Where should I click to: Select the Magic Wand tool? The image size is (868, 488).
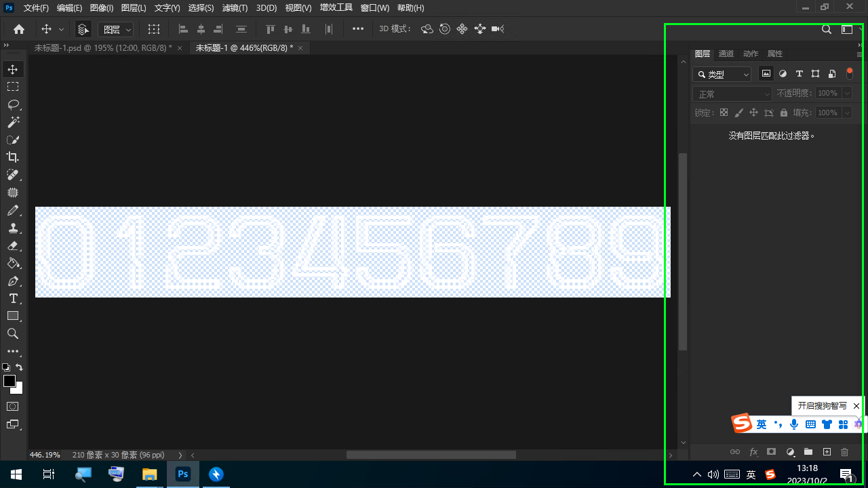(x=13, y=122)
